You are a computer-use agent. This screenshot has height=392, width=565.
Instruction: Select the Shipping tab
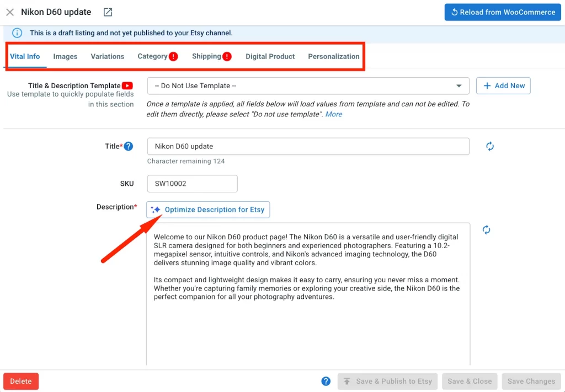click(207, 56)
